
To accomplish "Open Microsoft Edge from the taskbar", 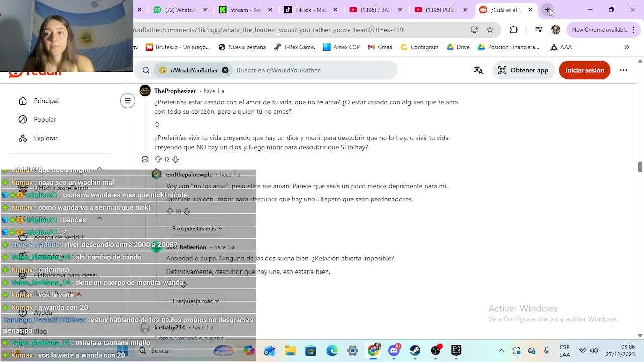I will click(332, 351).
